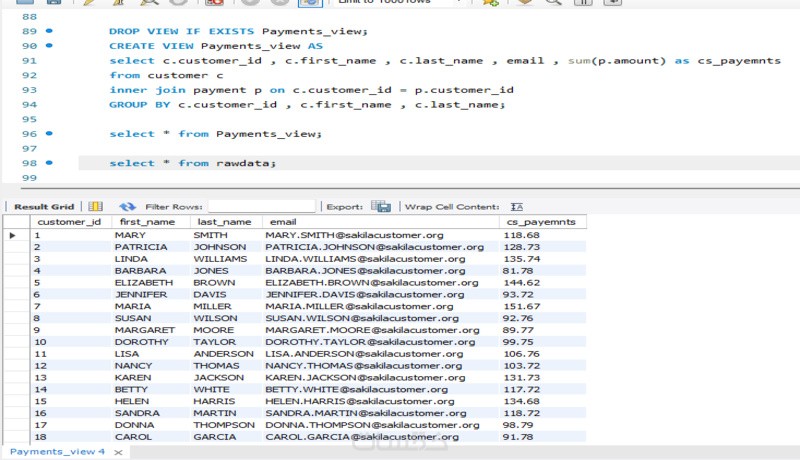Click the current row arrow marker beside customer 1
This screenshot has width=800, height=460.
click(x=13, y=235)
